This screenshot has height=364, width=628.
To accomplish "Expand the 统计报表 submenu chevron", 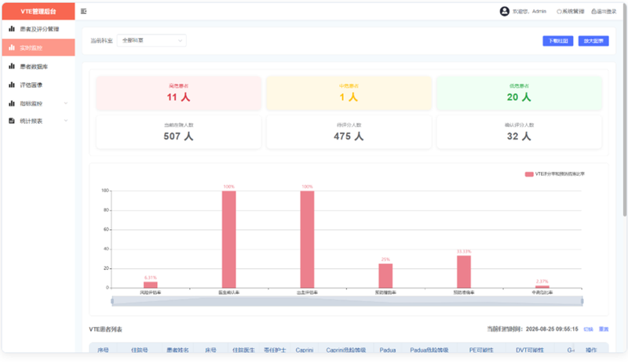I will tap(66, 121).
